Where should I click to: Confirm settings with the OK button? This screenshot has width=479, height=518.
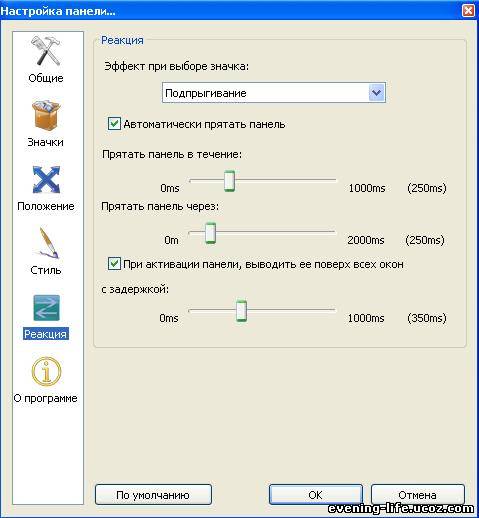tap(315, 495)
